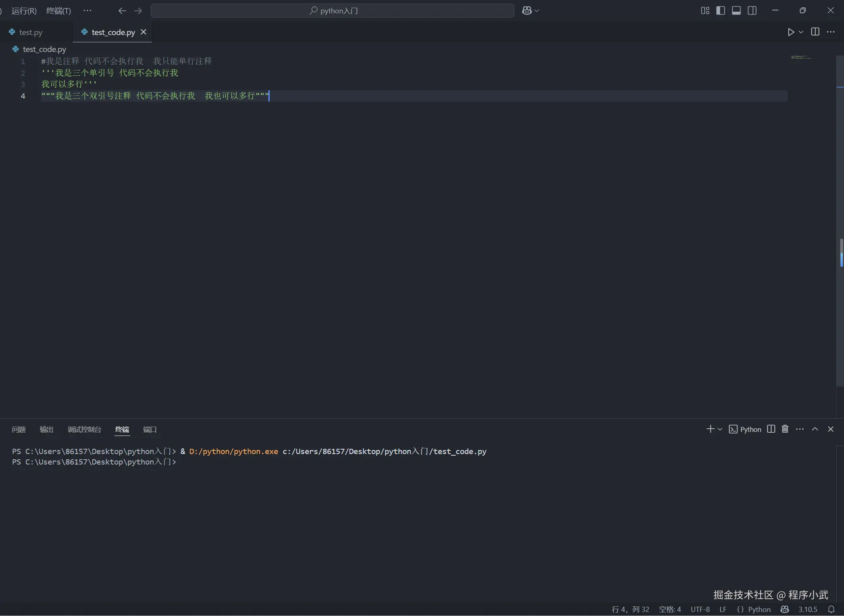Go back with the left arrow
This screenshot has height=616, width=844.
pyautogui.click(x=122, y=11)
